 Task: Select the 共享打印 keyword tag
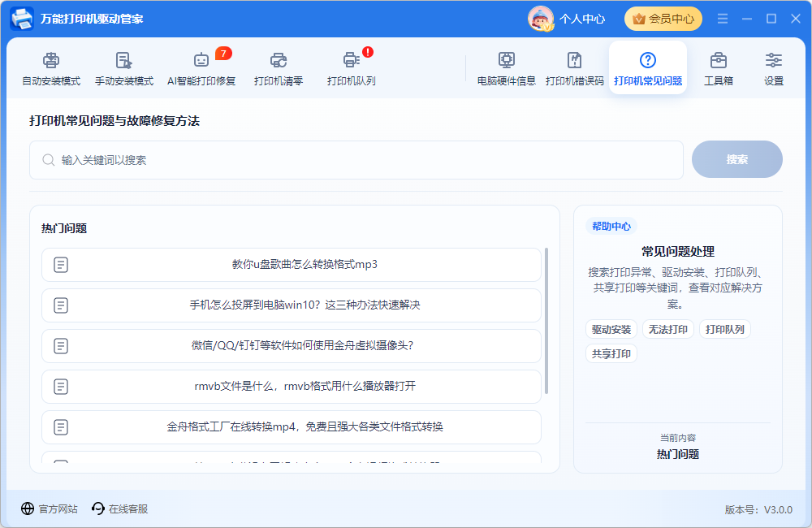611,354
